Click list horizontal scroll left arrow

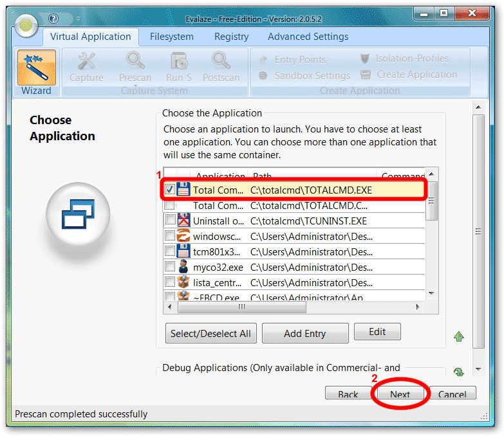[170, 307]
